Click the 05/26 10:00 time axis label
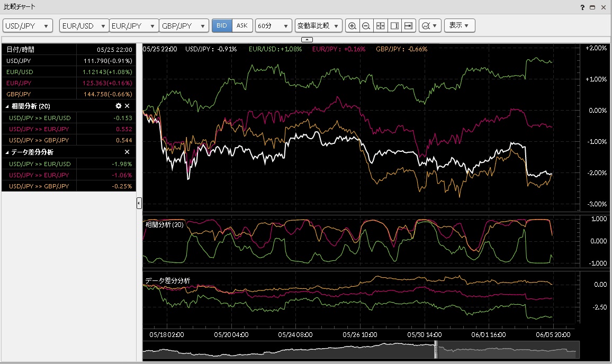 (x=360, y=335)
